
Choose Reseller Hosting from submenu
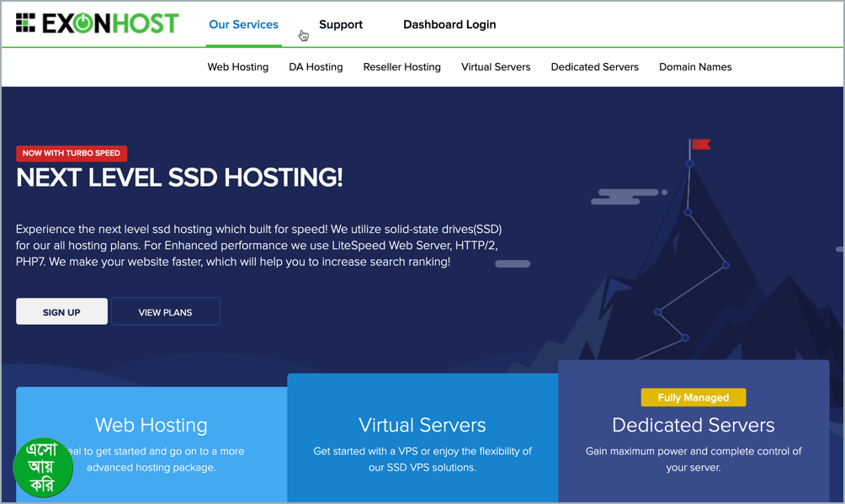[401, 66]
